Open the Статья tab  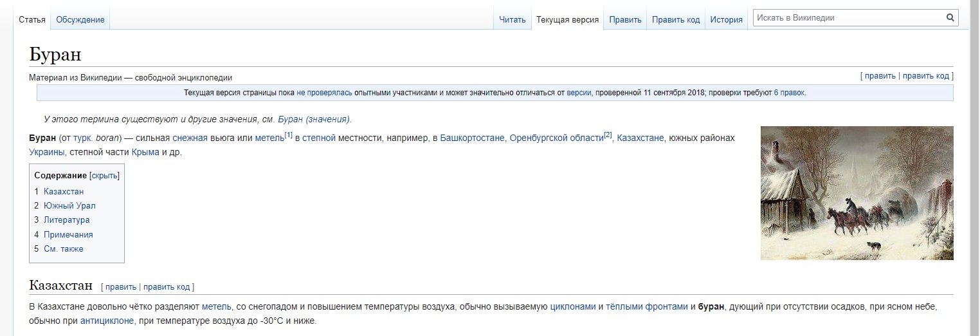[x=32, y=19]
